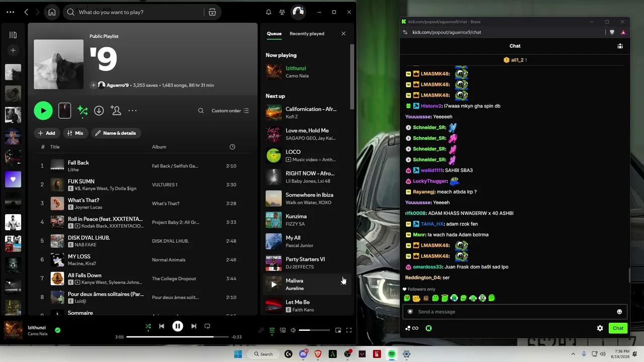Viewport: 644px width, 362px height.
Task: Open Name & details editor
Action: tap(116, 133)
